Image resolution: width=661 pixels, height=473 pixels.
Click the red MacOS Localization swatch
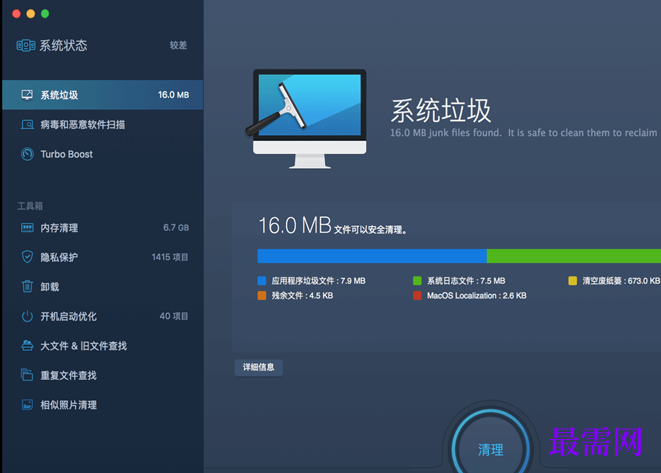click(x=417, y=296)
